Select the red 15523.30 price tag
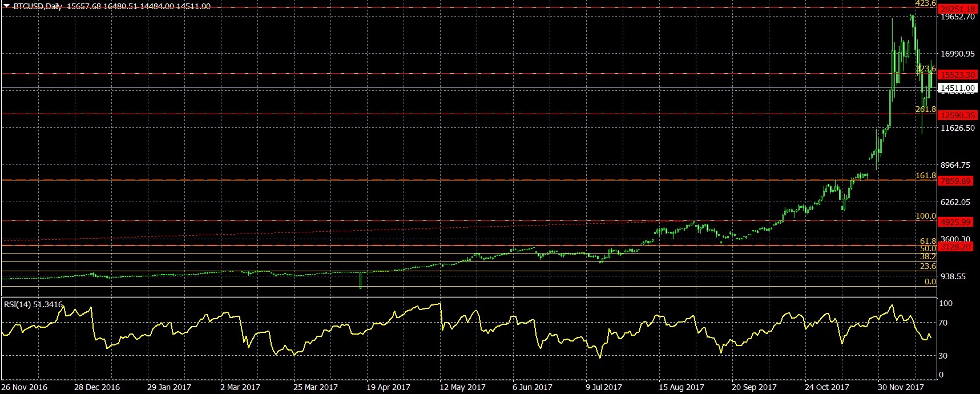 point(958,75)
